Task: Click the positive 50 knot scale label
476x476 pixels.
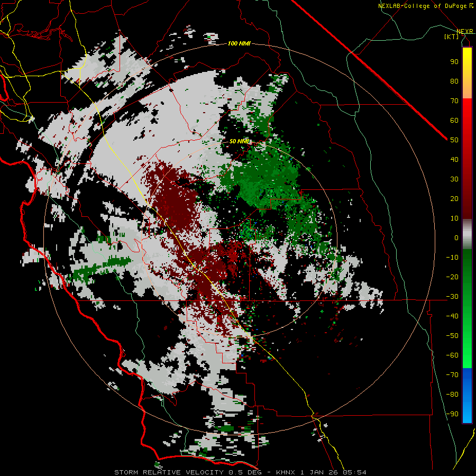Action: tap(454, 140)
